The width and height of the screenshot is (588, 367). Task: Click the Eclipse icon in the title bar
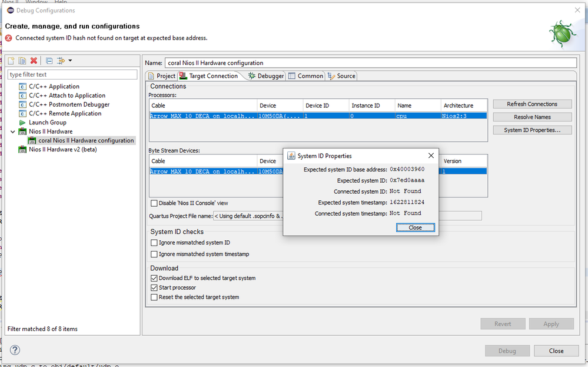[x=11, y=10]
